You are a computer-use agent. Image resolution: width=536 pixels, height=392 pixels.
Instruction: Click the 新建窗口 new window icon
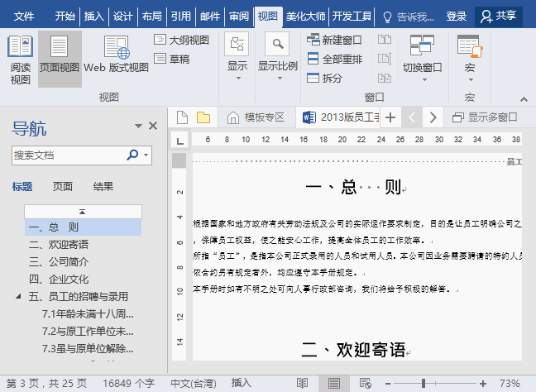pyautogui.click(x=313, y=40)
